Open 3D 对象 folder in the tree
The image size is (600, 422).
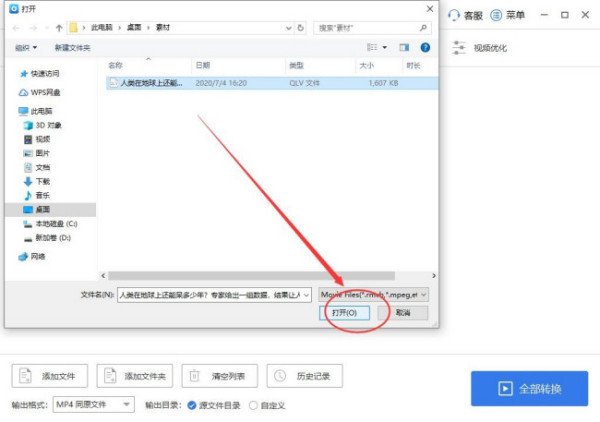point(43,125)
